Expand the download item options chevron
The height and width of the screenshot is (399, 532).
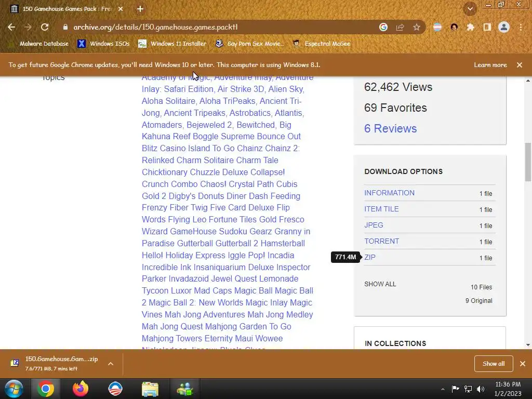111,364
